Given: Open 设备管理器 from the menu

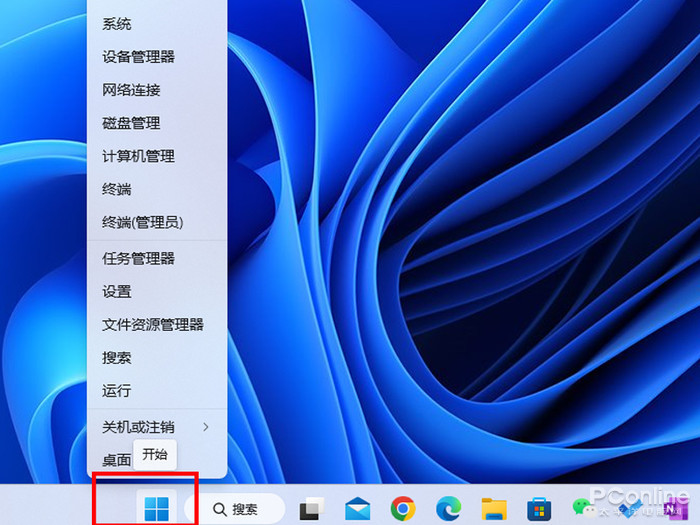Looking at the screenshot, I should pos(157,57).
